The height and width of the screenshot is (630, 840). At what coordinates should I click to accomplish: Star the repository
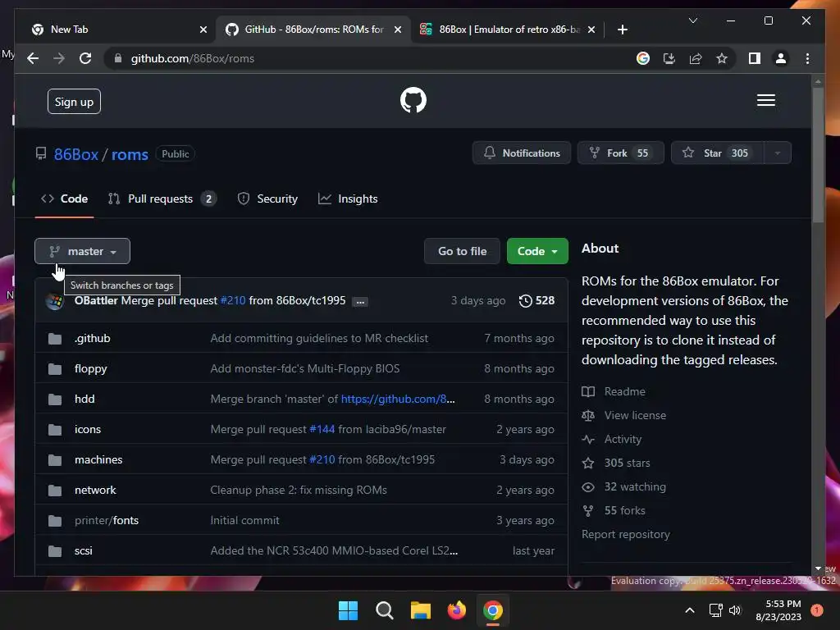pyautogui.click(x=717, y=153)
